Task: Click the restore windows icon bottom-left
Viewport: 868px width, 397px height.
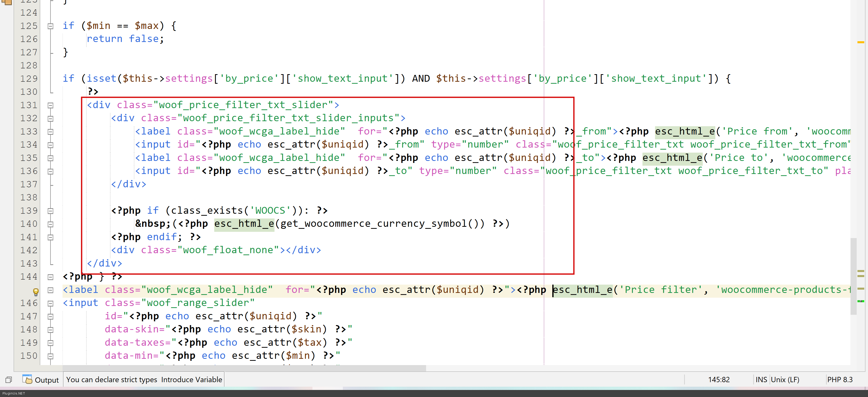Action: (9, 380)
